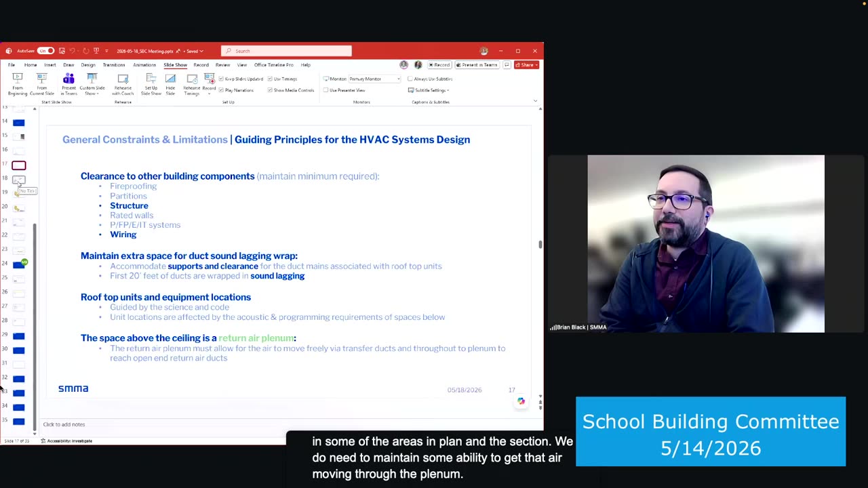Start slideshow From Beginning
868x488 pixels.
point(18,84)
